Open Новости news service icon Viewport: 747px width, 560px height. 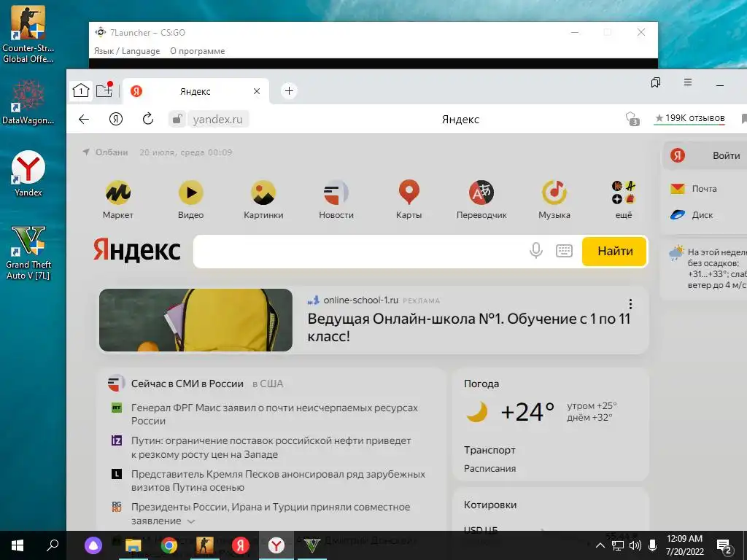(336, 192)
